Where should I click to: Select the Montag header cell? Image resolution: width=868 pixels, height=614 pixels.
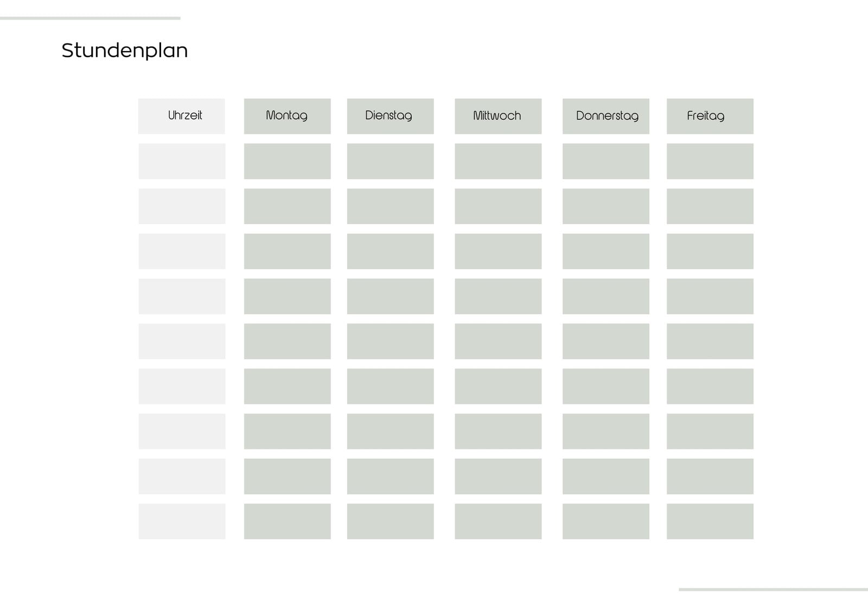288,116
